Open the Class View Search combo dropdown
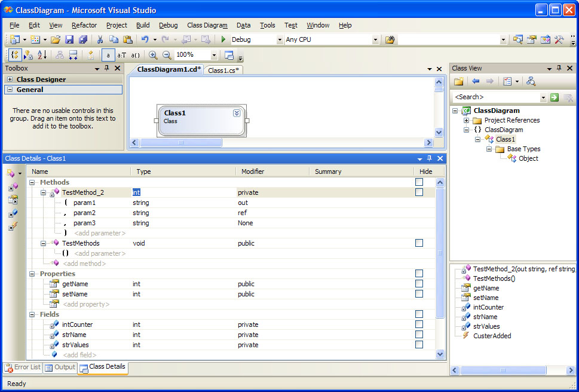This screenshot has width=579, height=392. coord(543,97)
